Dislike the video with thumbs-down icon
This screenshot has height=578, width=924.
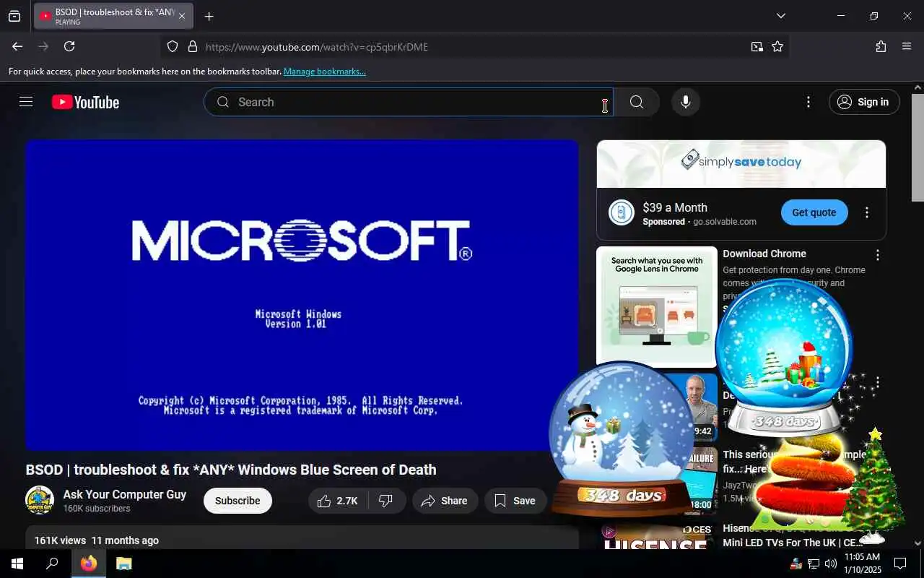click(x=387, y=501)
